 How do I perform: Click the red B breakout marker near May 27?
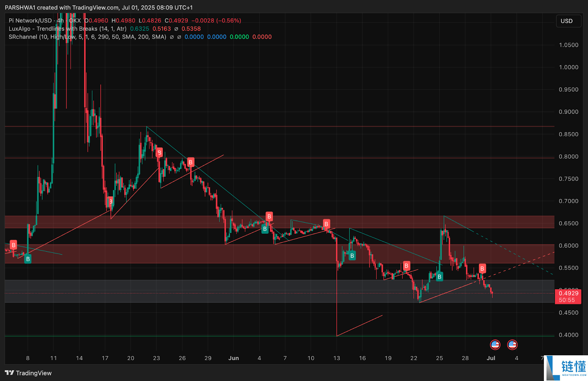[190, 162]
